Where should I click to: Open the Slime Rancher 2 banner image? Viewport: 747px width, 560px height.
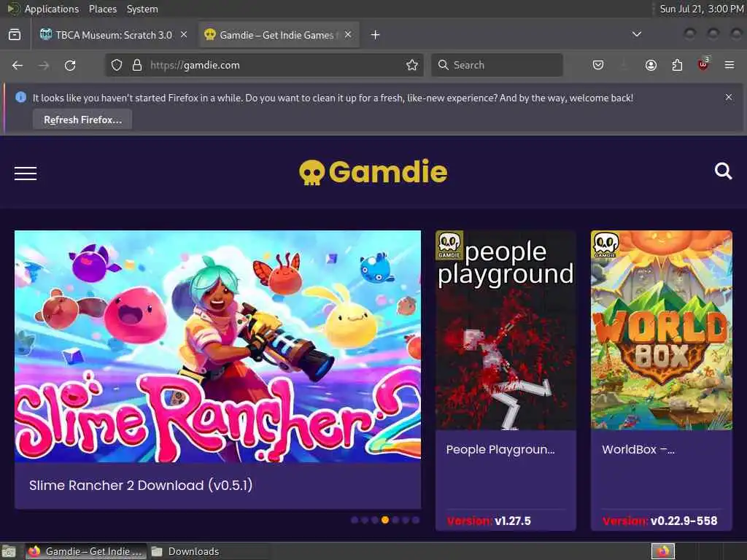point(217,346)
